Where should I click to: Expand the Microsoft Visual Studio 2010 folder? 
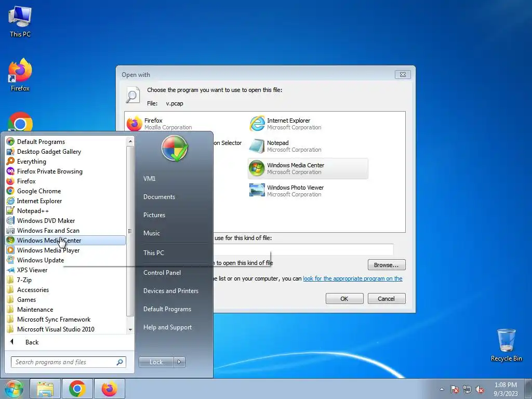click(x=56, y=329)
